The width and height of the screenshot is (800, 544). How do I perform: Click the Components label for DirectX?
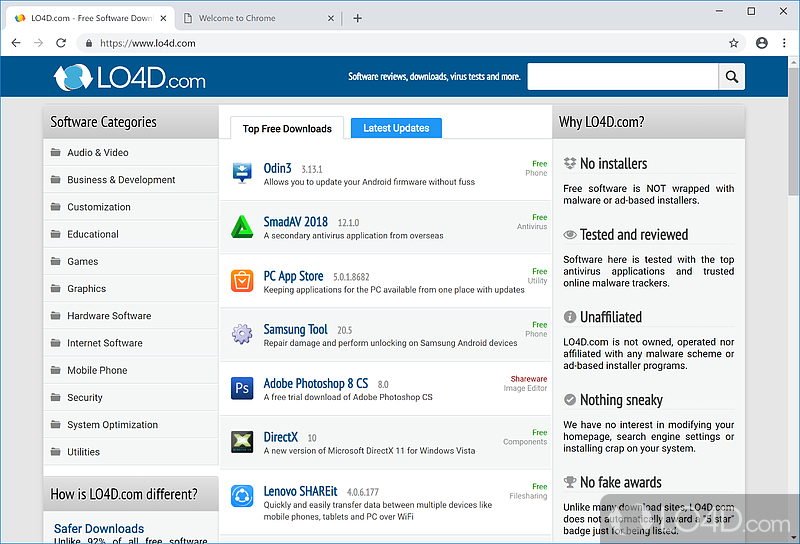point(525,442)
